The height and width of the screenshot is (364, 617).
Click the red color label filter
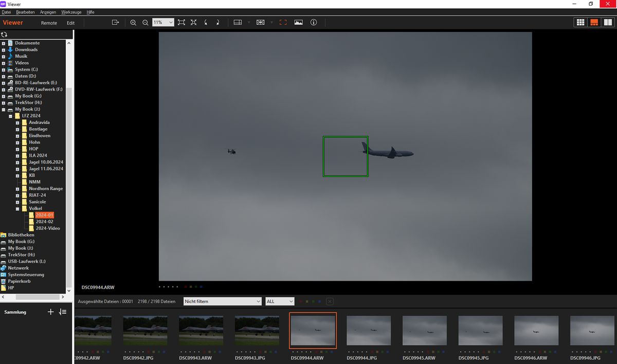click(300, 301)
